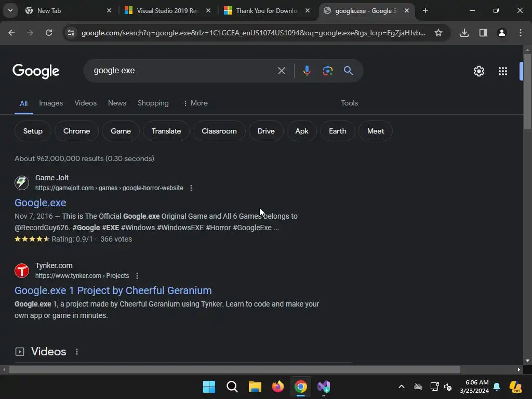532x399 pixels.
Task: Click the Game Jolt site favicon
Action: coord(22,182)
